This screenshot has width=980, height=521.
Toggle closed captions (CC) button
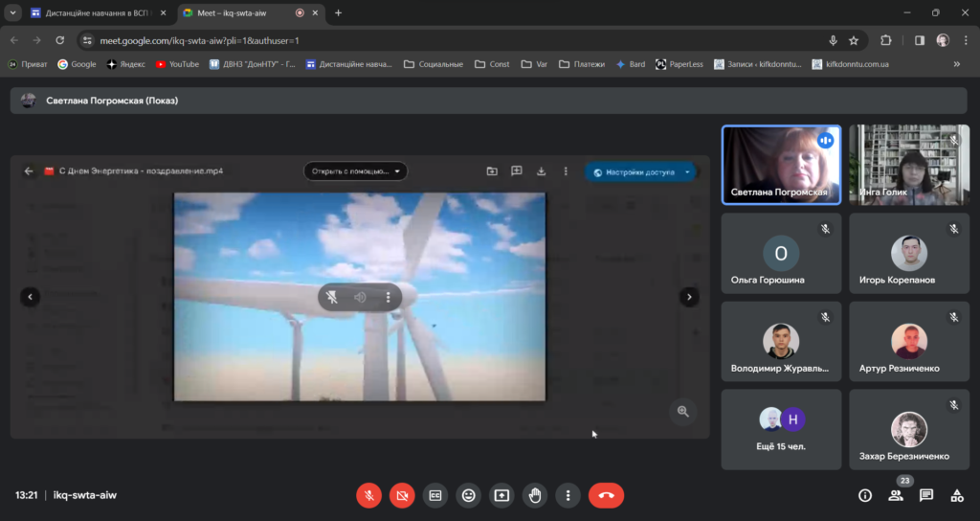pyautogui.click(x=435, y=495)
